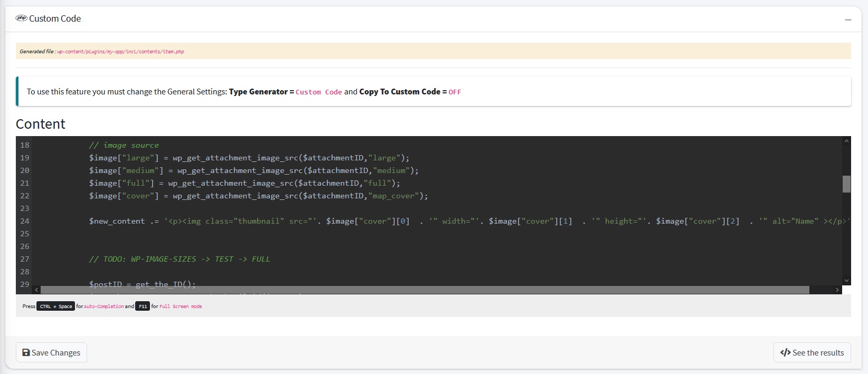Click the horizontal scrollbar left arrow
This screenshot has height=374, width=868.
click(x=36, y=290)
